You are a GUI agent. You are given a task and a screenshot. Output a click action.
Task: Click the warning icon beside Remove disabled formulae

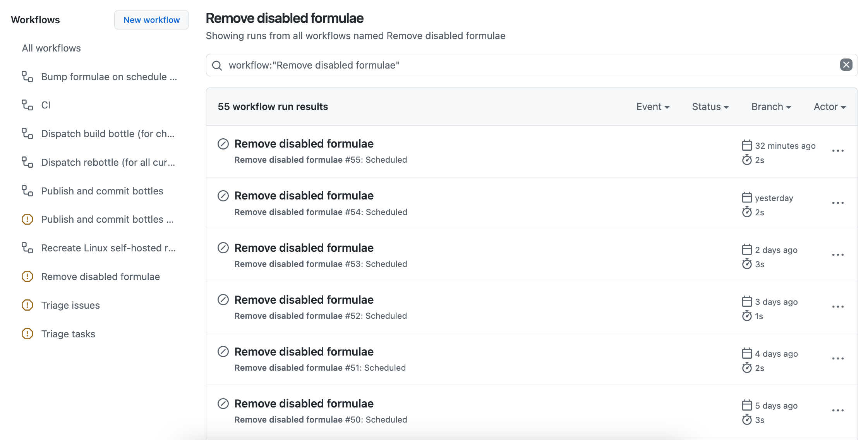click(27, 277)
